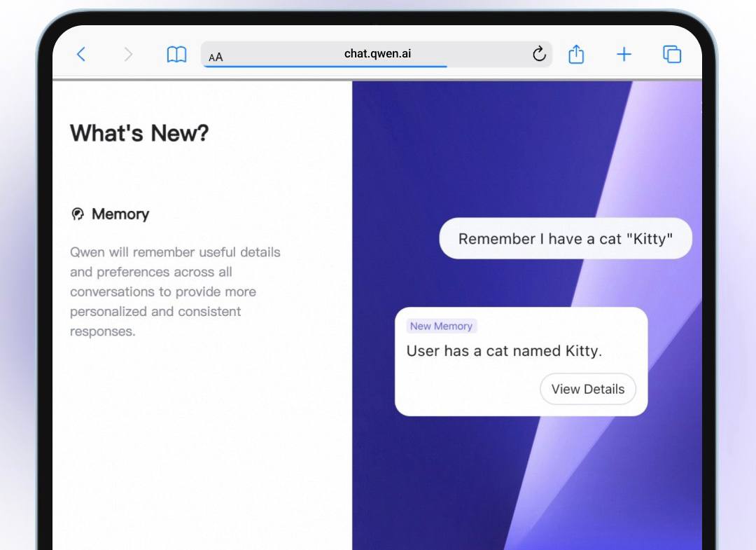Select the Memory feature title
The height and width of the screenshot is (550, 756).
[x=120, y=214]
